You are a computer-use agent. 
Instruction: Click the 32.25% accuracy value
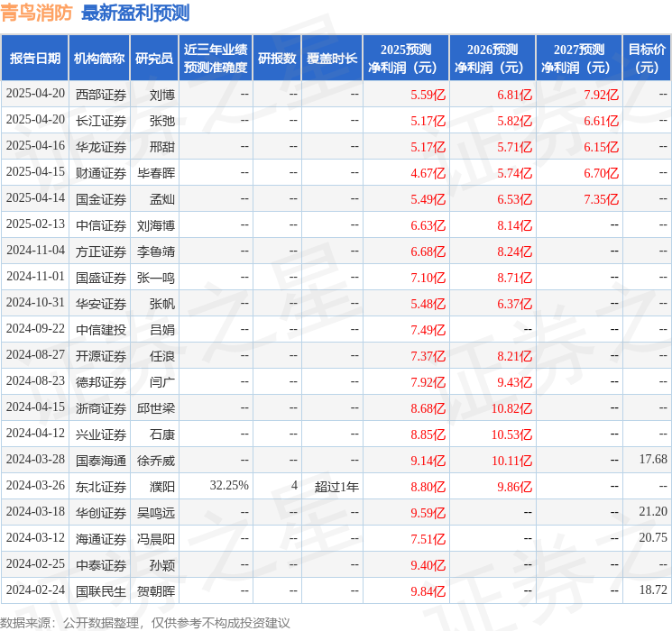[x=229, y=485]
